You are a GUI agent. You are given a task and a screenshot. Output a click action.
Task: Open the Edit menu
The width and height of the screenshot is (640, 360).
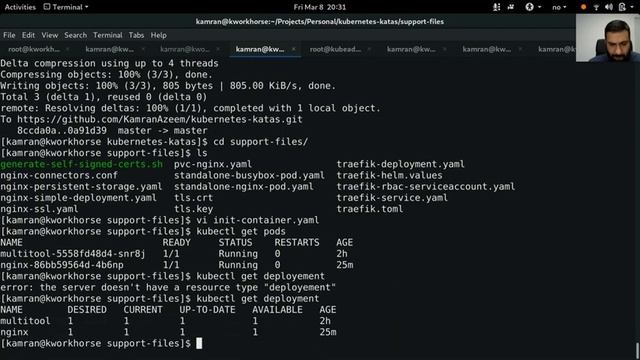coord(28,35)
